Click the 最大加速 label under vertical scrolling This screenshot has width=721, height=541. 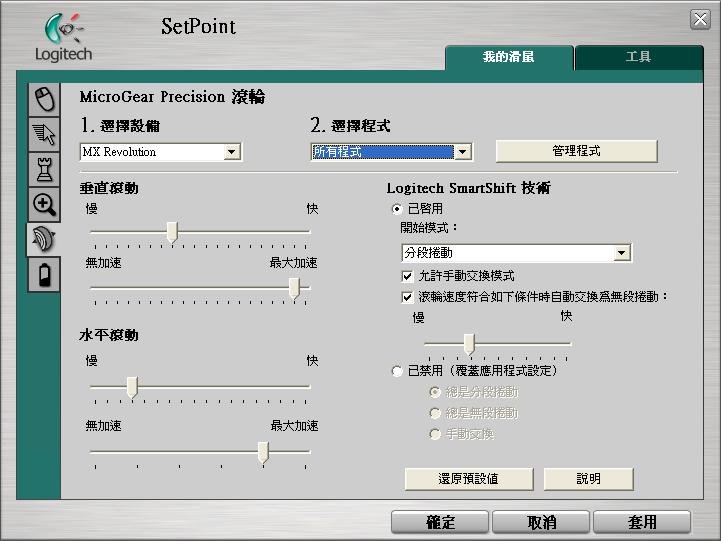tap(293, 263)
